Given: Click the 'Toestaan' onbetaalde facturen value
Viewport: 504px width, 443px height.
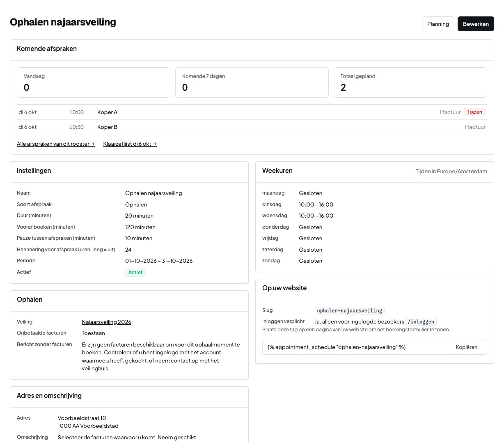Looking at the screenshot, I should (94, 333).
